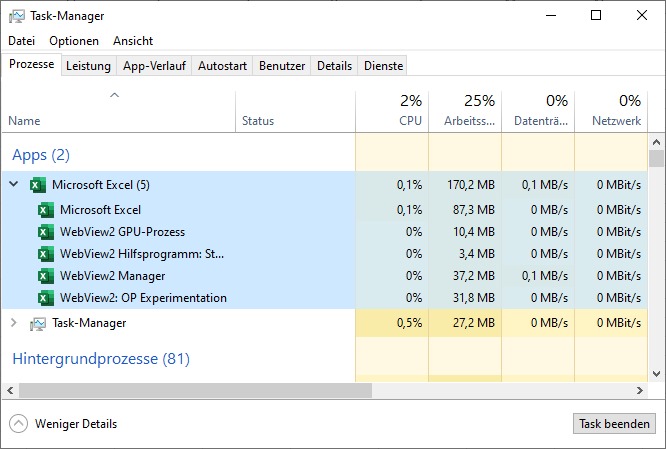
Task: Click the 27,2 MB memory value
Action: point(474,323)
